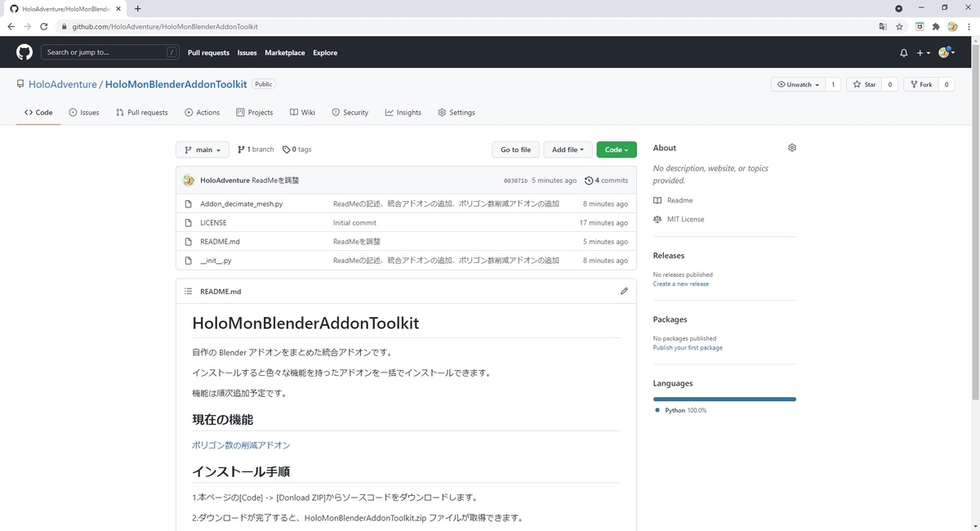Open header Issues link

pyautogui.click(x=247, y=52)
